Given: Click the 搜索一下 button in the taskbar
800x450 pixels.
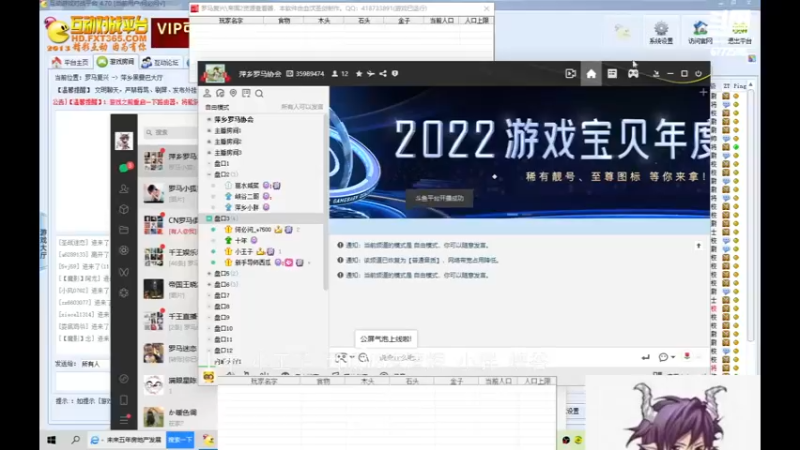Looking at the screenshot, I should pyautogui.click(x=180, y=440).
